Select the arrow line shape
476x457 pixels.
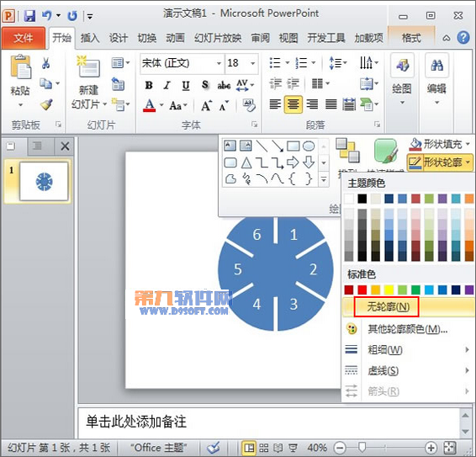(278, 146)
